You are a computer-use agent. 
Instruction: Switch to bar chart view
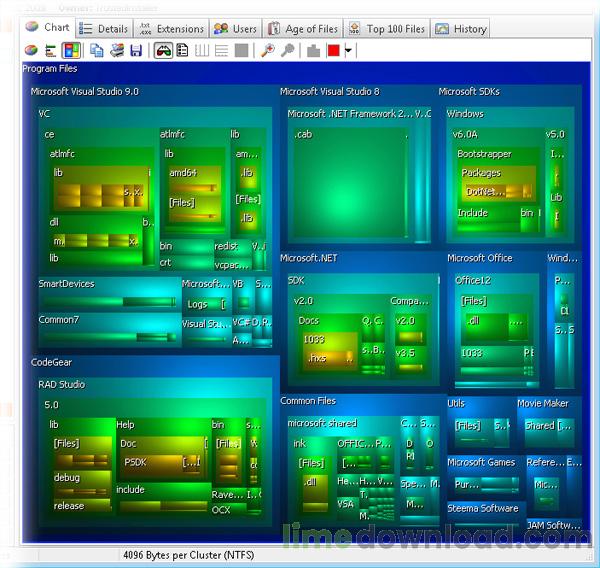(50, 50)
